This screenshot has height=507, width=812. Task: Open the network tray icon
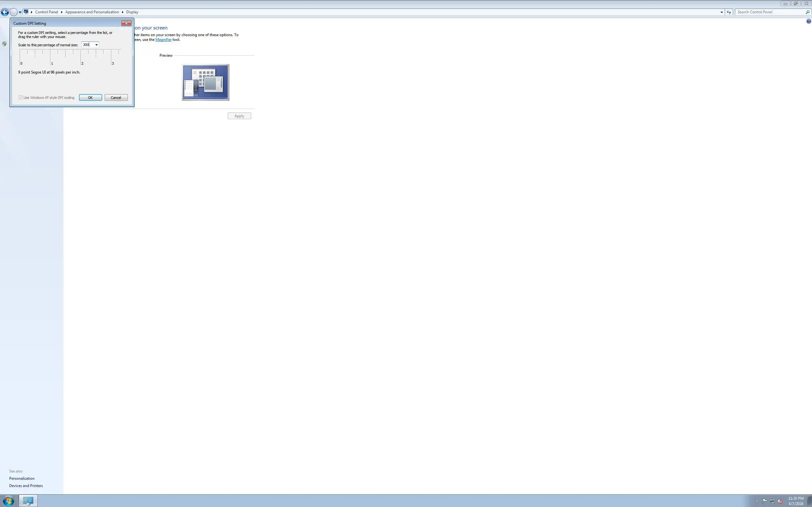pos(772,501)
